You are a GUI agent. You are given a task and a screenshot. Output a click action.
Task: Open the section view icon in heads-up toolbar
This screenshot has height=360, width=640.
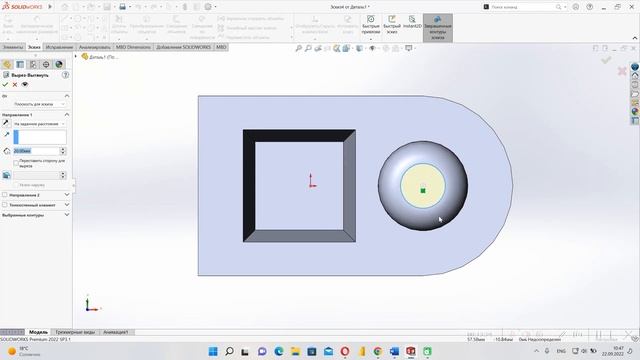point(336,49)
